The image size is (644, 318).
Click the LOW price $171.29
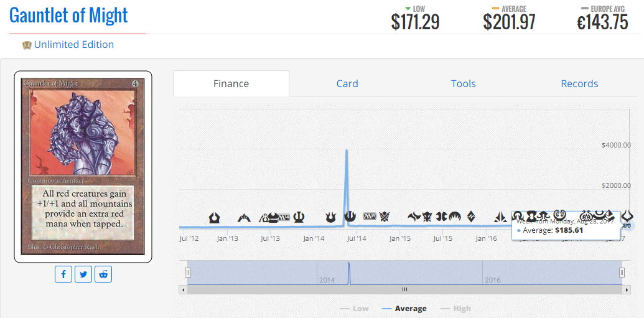click(415, 22)
